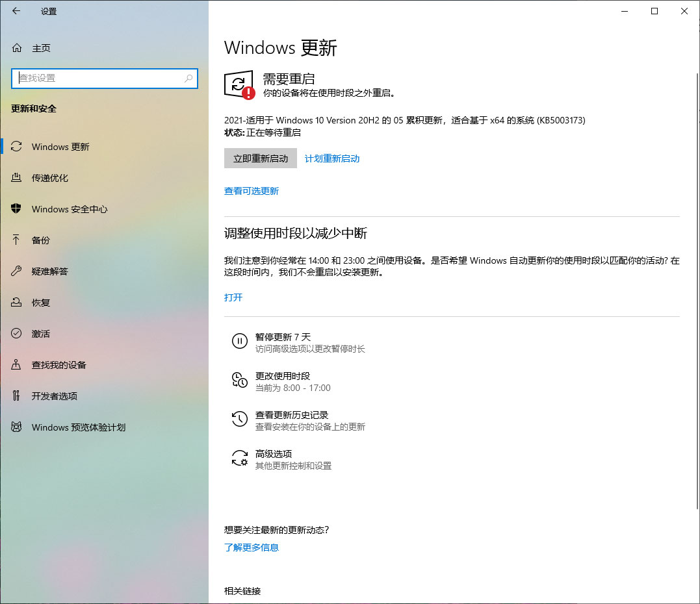700x604 pixels.
Task: Open 计划重新启动 scheduling
Action: [x=331, y=158]
